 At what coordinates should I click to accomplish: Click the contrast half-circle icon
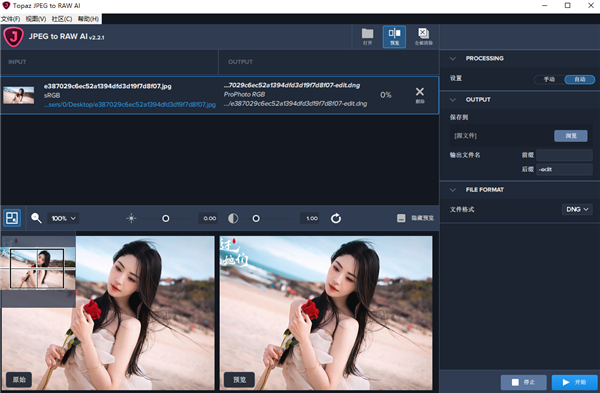(x=233, y=218)
